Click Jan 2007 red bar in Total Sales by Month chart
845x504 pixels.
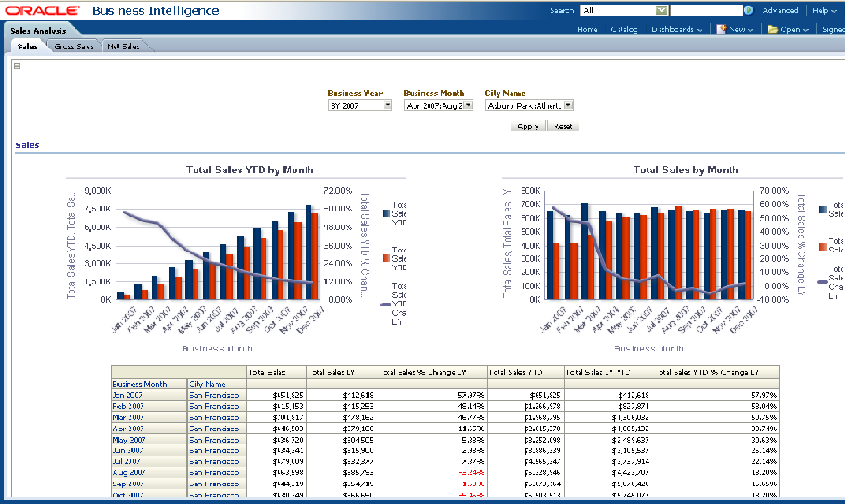coord(556,272)
